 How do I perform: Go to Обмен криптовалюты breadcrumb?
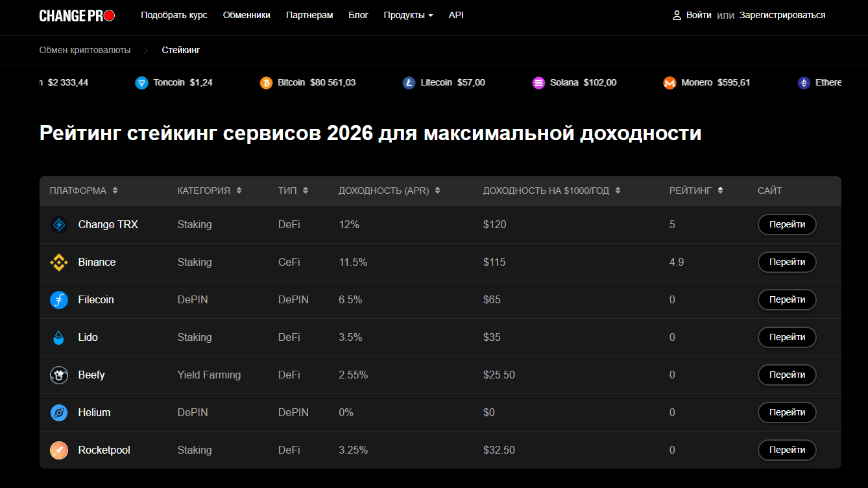[x=85, y=50]
